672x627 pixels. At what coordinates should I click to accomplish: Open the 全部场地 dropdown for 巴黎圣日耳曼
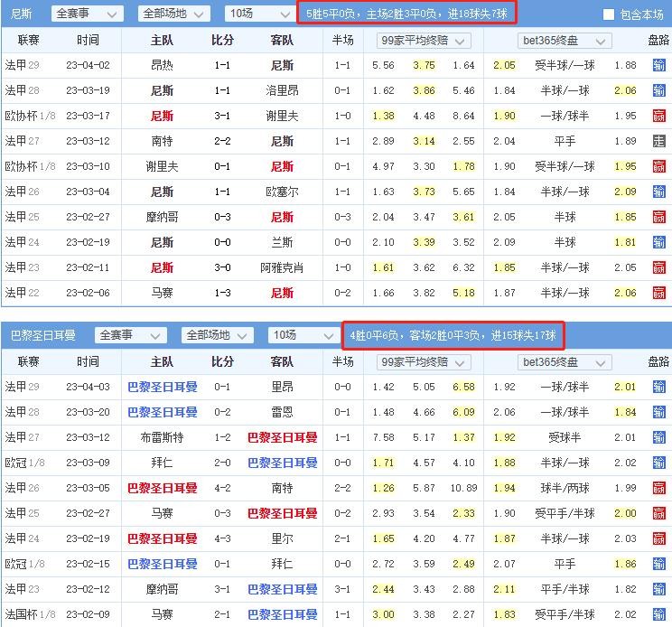(219, 335)
